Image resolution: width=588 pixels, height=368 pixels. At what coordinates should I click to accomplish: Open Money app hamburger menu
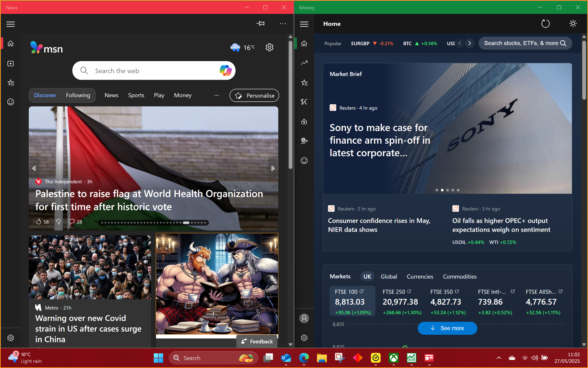304,24
